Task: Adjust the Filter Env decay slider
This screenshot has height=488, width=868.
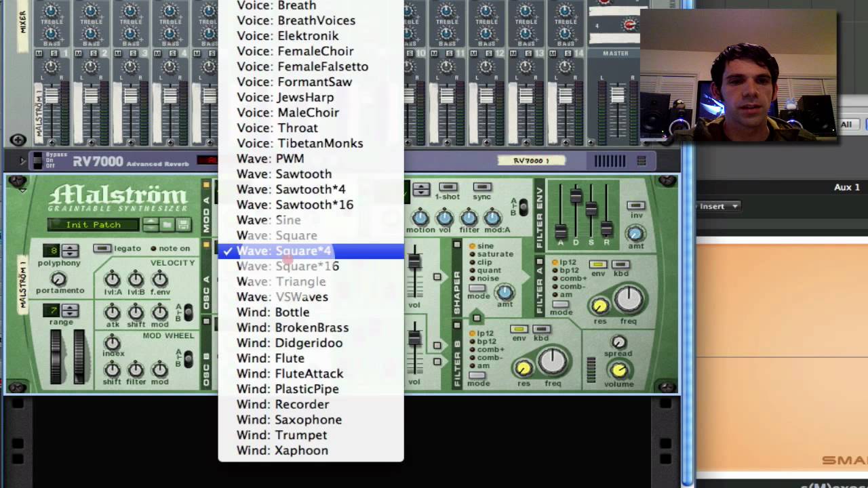Action: click(576, 196)
